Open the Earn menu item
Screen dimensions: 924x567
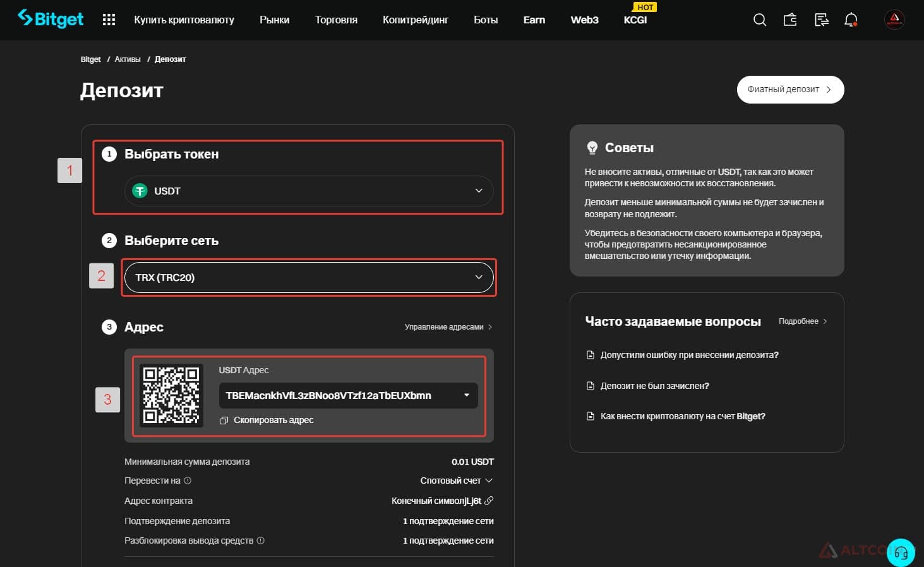pos(534,20)
